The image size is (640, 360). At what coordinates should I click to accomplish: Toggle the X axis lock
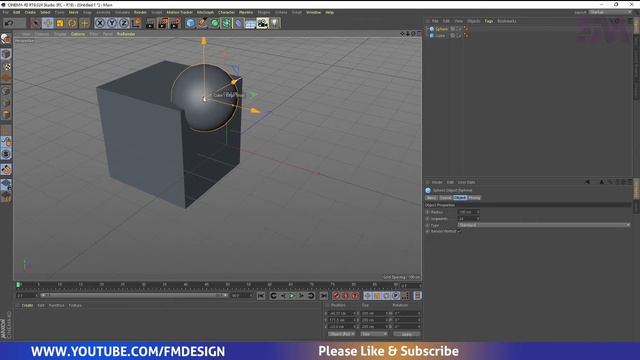pyautogui.click(x=100, y=23)
